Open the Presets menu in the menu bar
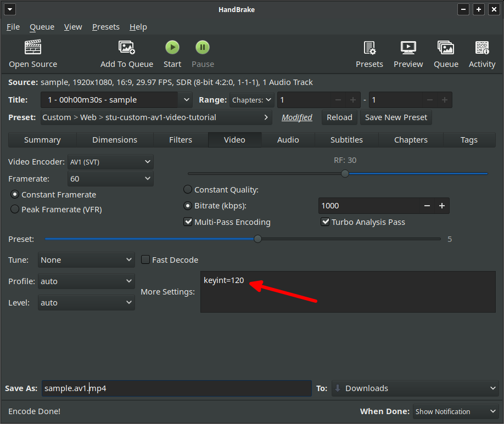This screenshot has height=424, width=504. pyautogui.click(x=105, y=26)
